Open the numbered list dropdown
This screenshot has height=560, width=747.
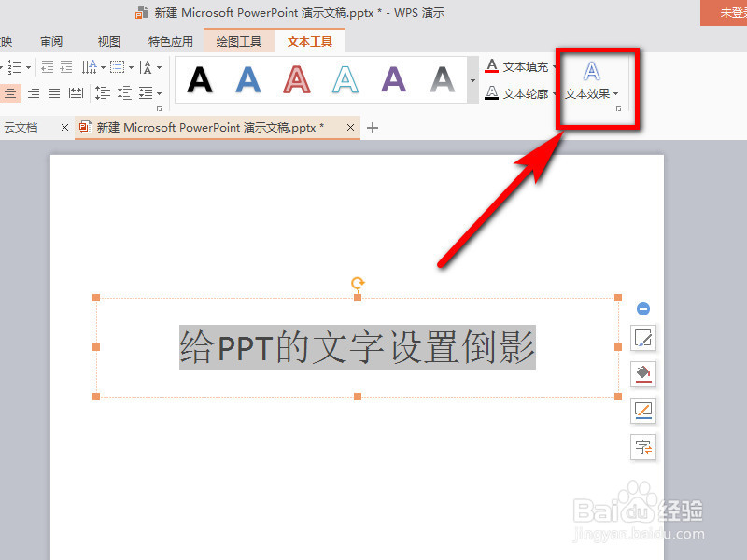tap(28, 66)
